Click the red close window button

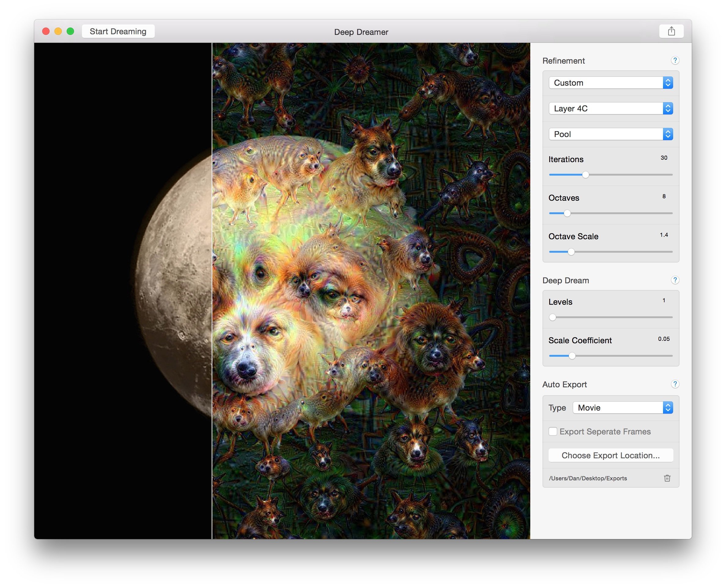[46, 32]
